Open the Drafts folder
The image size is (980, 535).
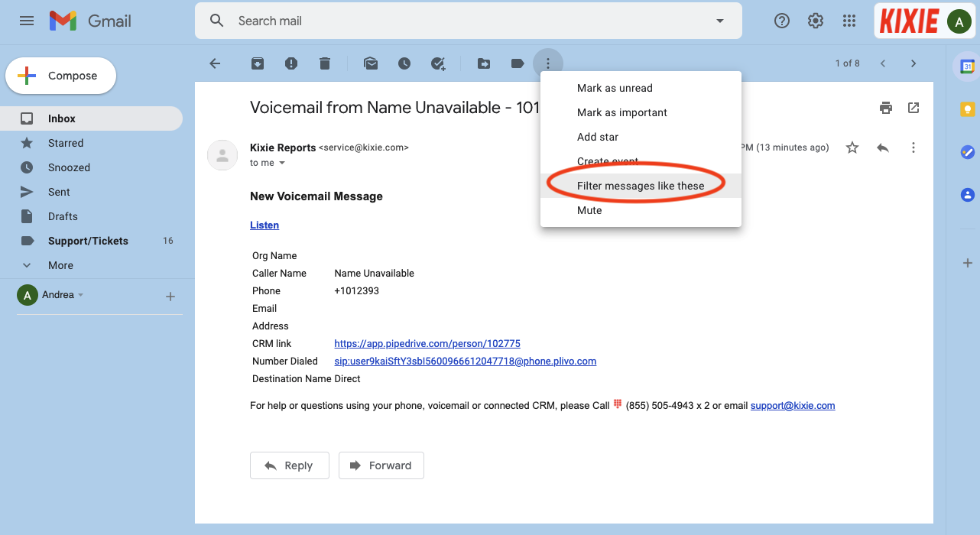pyautogui.click(x=91, y=216)
